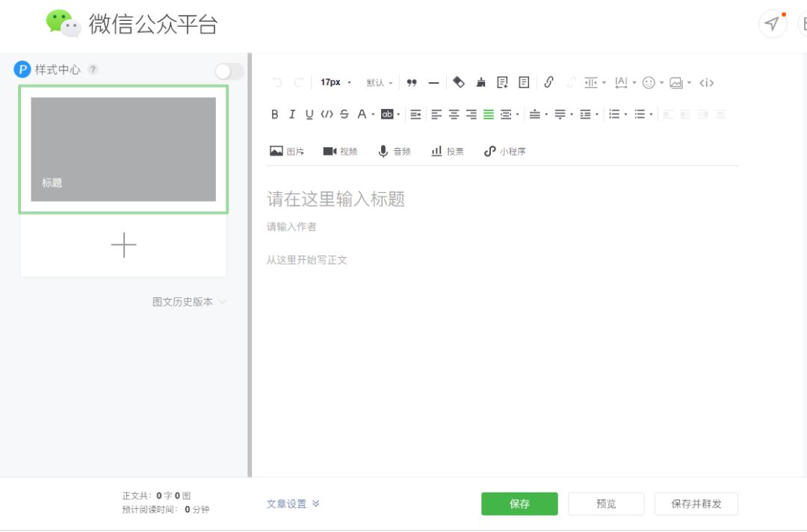Open the style center help question mark
807x532 pixels.
tap(93, 69)
